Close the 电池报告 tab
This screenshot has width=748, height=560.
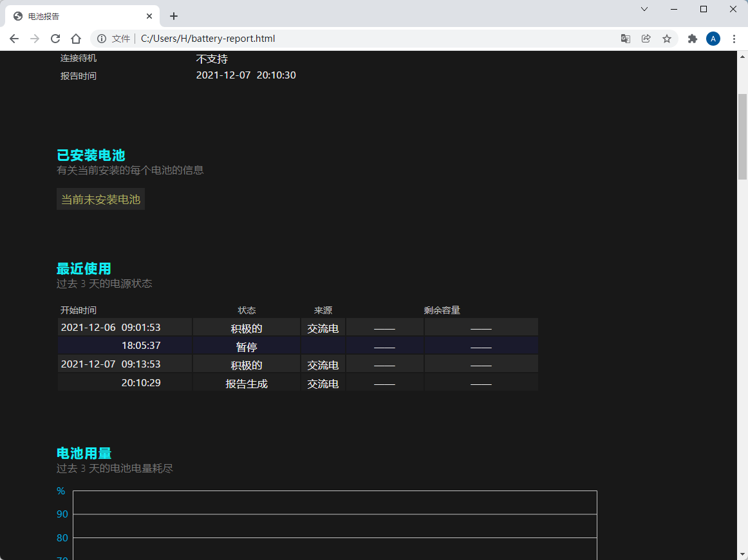pyautogui.click(x=149, y=16)
